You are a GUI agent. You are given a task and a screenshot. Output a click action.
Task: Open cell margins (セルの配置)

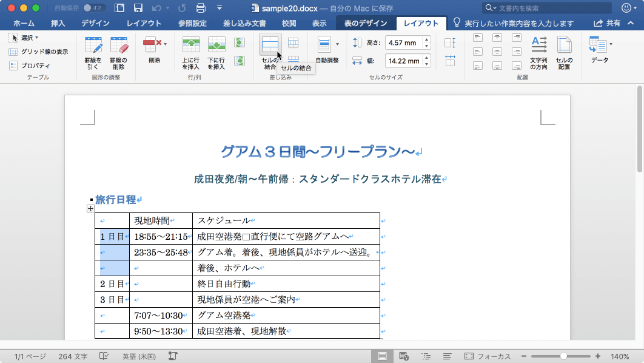565,52
